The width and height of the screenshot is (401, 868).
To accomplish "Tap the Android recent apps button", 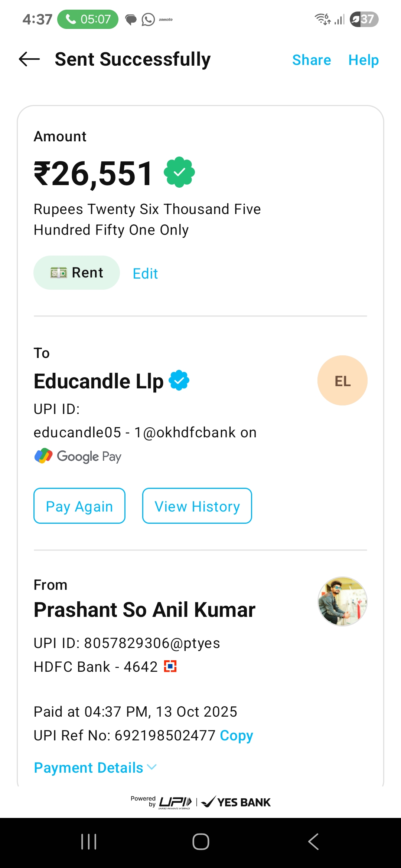I will (89, 841).
